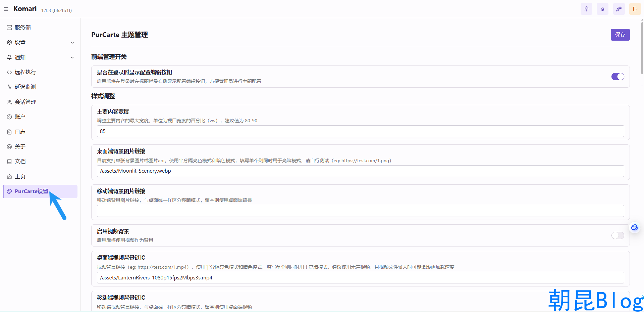Click the home icon beside 主页

(9, 177)
